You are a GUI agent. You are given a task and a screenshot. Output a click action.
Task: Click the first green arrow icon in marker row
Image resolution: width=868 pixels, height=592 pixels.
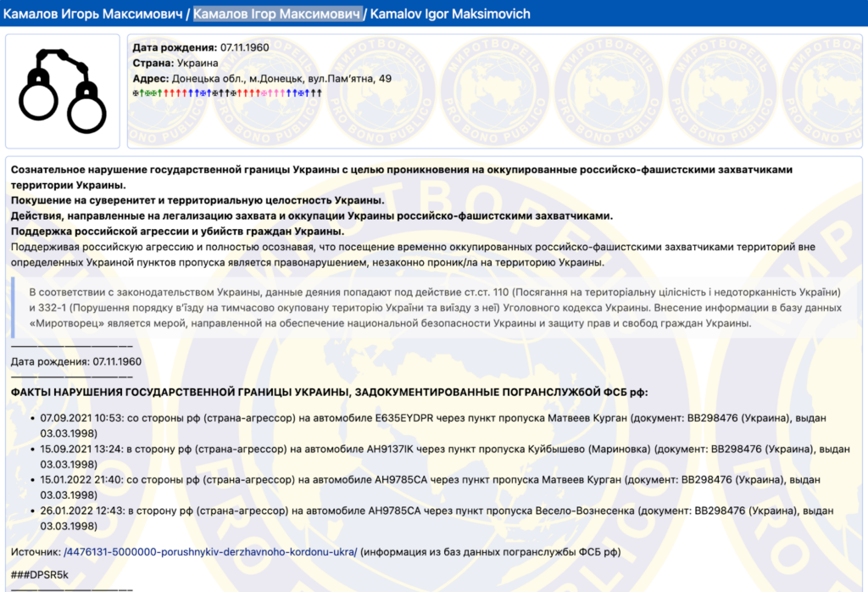pos(142,92)
